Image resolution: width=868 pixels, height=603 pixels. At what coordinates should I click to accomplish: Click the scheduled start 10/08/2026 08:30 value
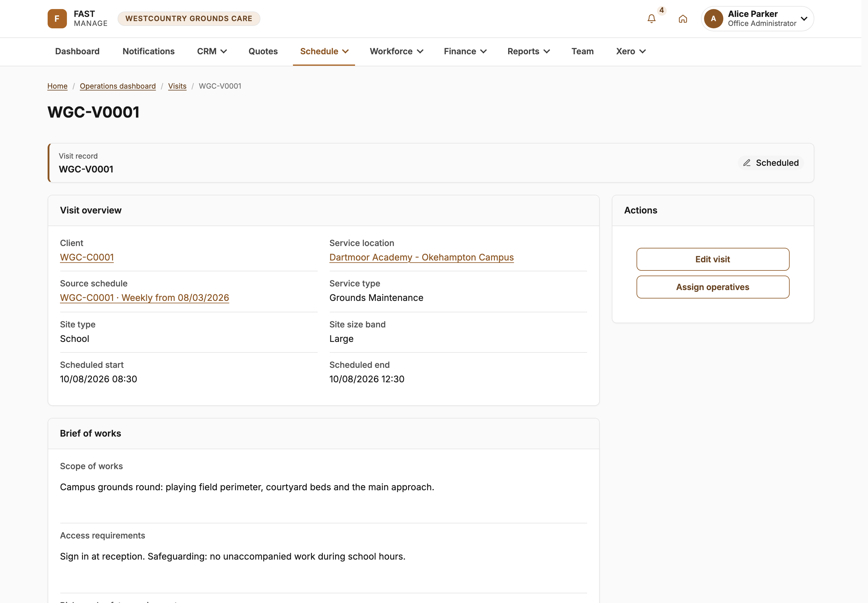click(99, 379)
